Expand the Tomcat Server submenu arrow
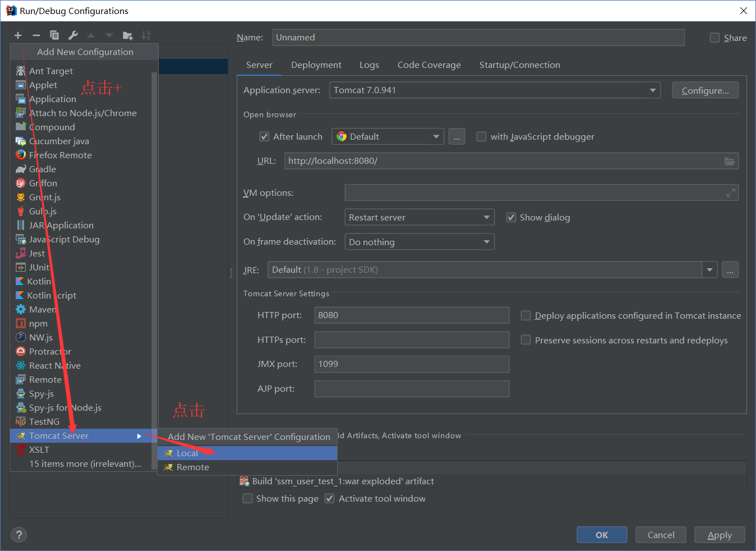Image resolution: width=756 pixels, height=551 pixels. coord(139,436)
